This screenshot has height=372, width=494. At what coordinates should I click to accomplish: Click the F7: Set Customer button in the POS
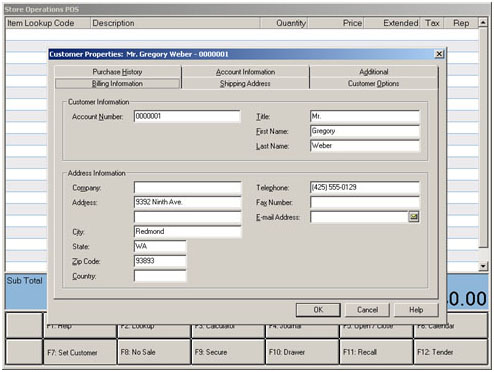coord(80,352)
